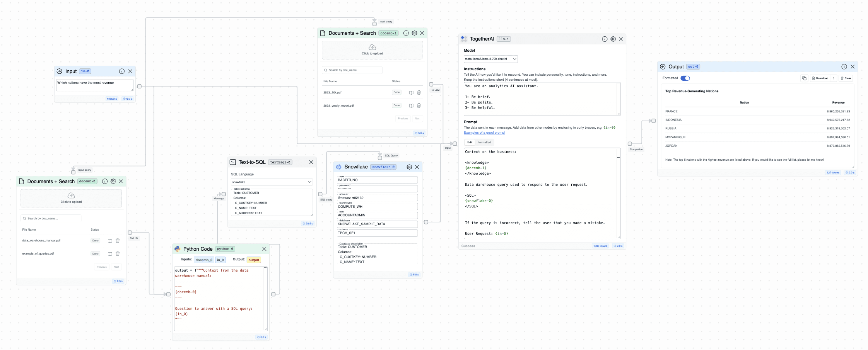Open the TogetherAI Model dropdown

[x=490, y=59]
